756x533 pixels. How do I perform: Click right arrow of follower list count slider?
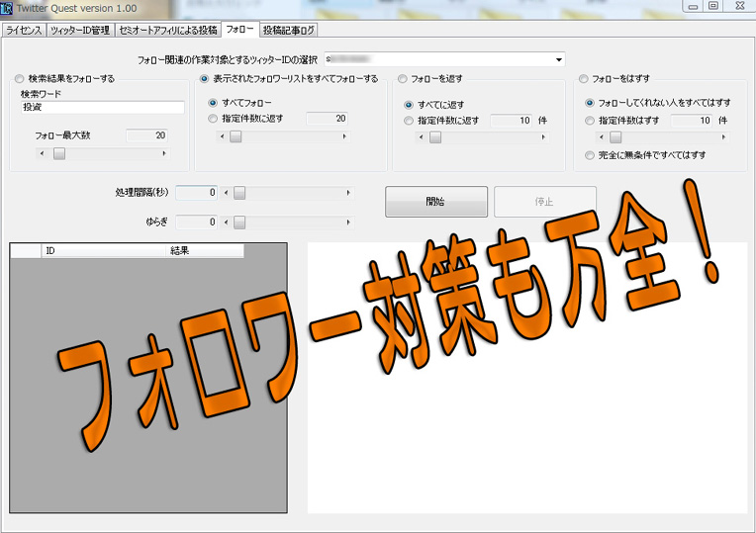coord(344,136)
